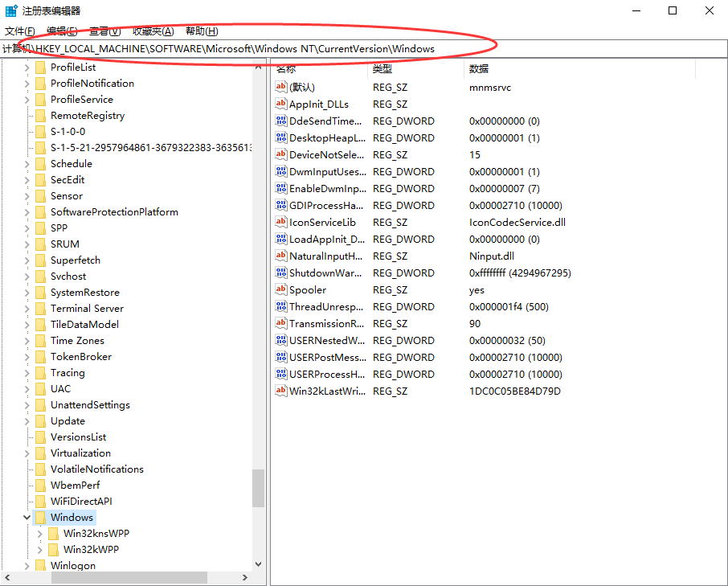
Task: Click the DWORD icon of USERProcessH value
Action: click(x=281, y=374)
